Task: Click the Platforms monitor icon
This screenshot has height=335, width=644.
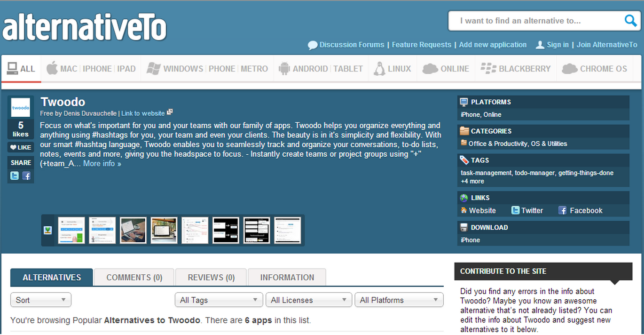Action: (x=464, y=102)
